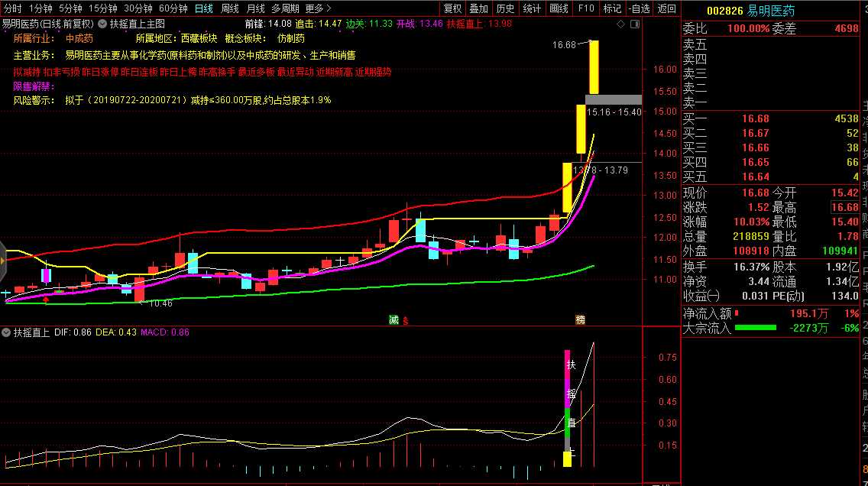Click the red up-arrow marker under candles

tap(47, 300)
